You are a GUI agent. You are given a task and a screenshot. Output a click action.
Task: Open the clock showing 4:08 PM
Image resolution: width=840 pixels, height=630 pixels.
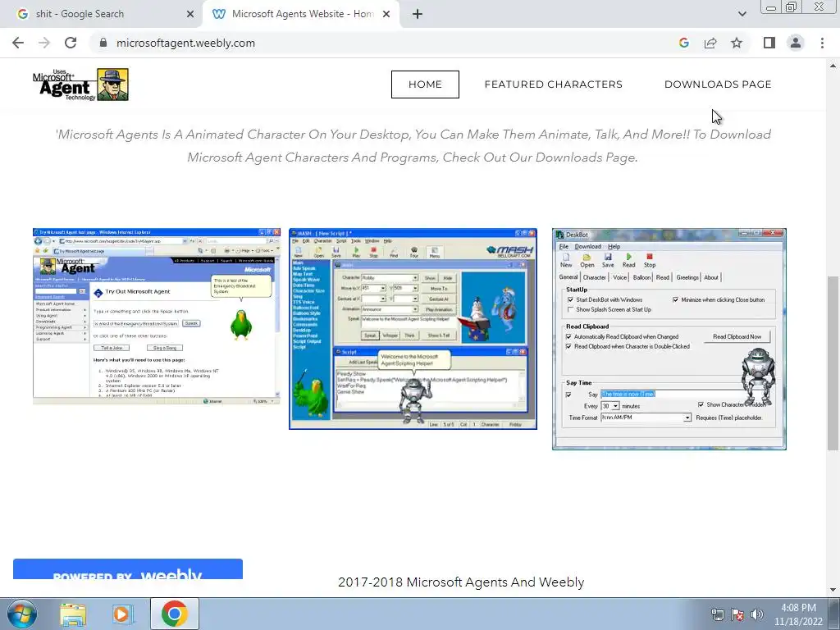797,614
